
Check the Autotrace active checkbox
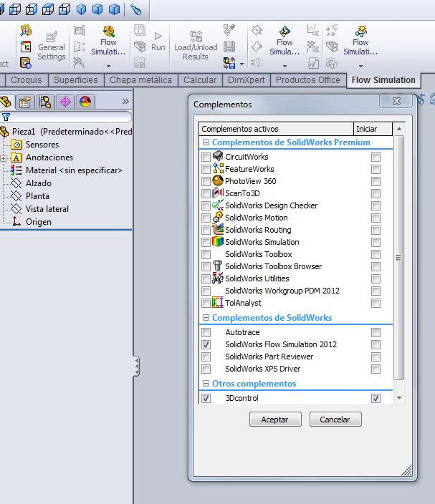(206, 332)
